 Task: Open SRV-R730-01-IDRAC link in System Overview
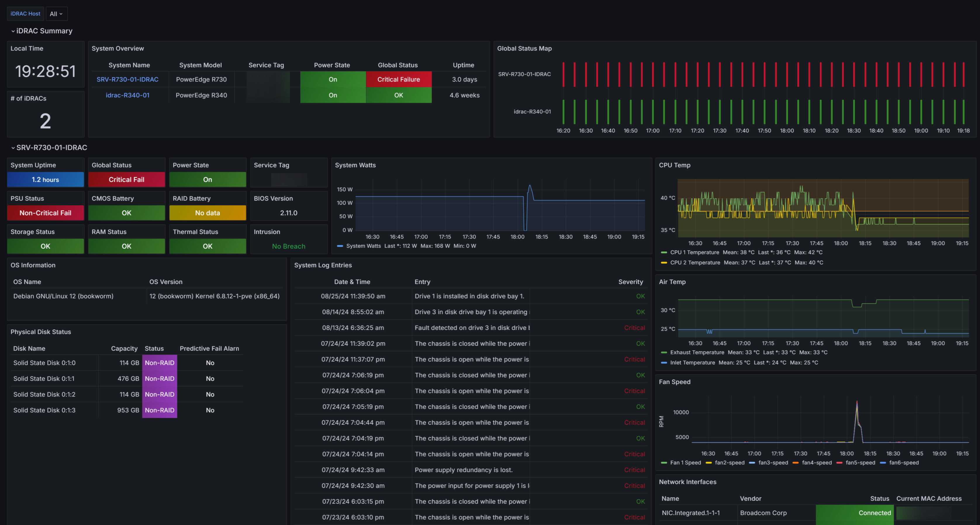click(x=127, y=80)
